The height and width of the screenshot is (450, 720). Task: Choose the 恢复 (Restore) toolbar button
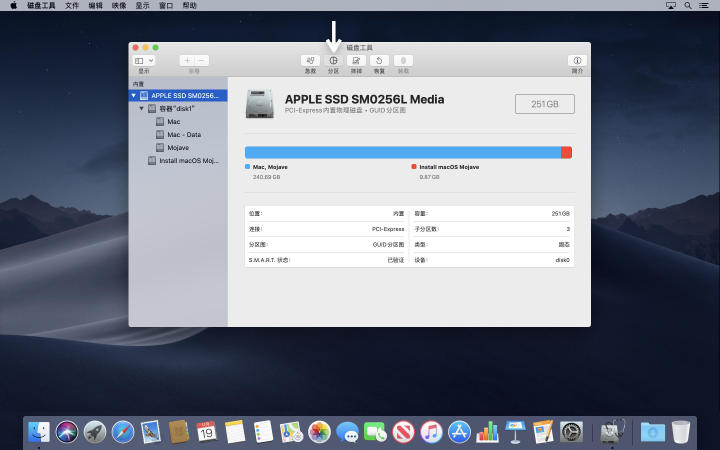click(379, 61)
